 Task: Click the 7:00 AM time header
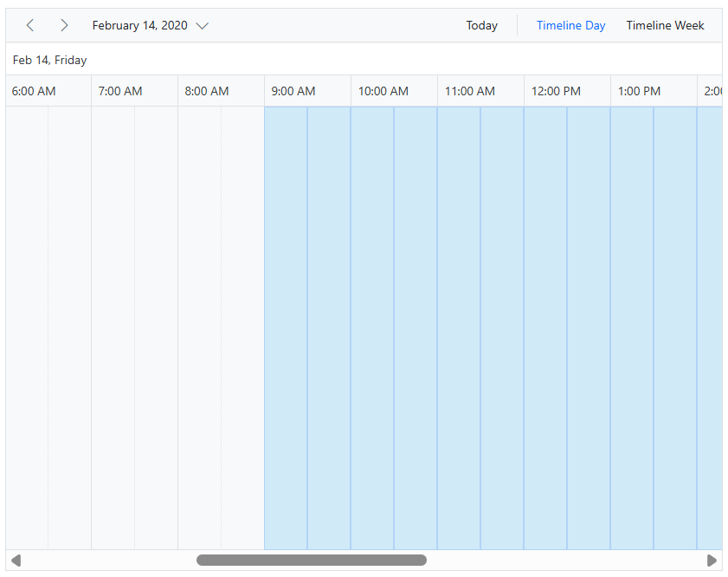coord(135,91)
